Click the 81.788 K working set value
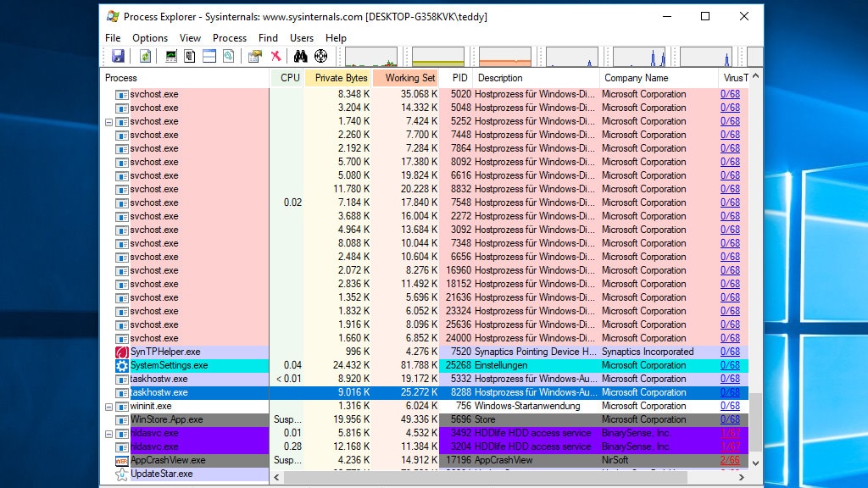The image size is (868, 488). point(419,366)
